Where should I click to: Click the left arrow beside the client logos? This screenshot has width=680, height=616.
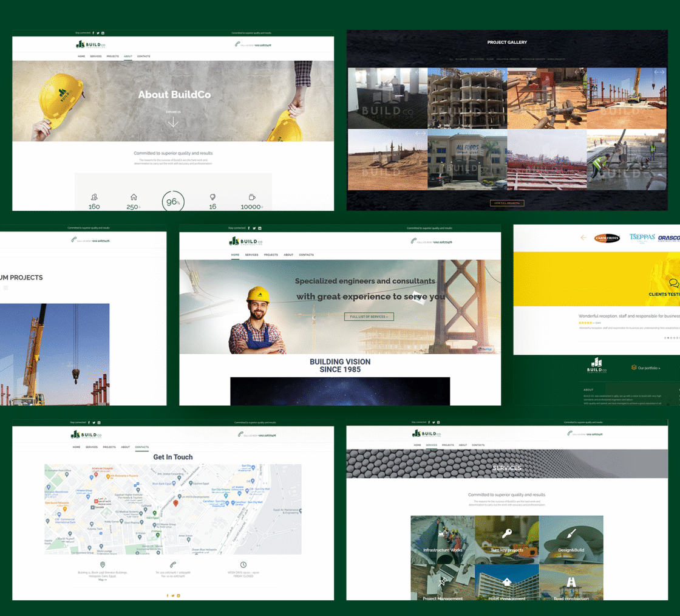583,238
